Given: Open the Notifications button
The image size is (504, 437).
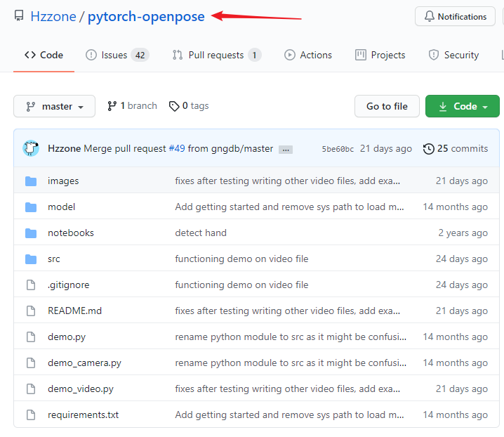Looking at the screenshot, I should (455, 16).
